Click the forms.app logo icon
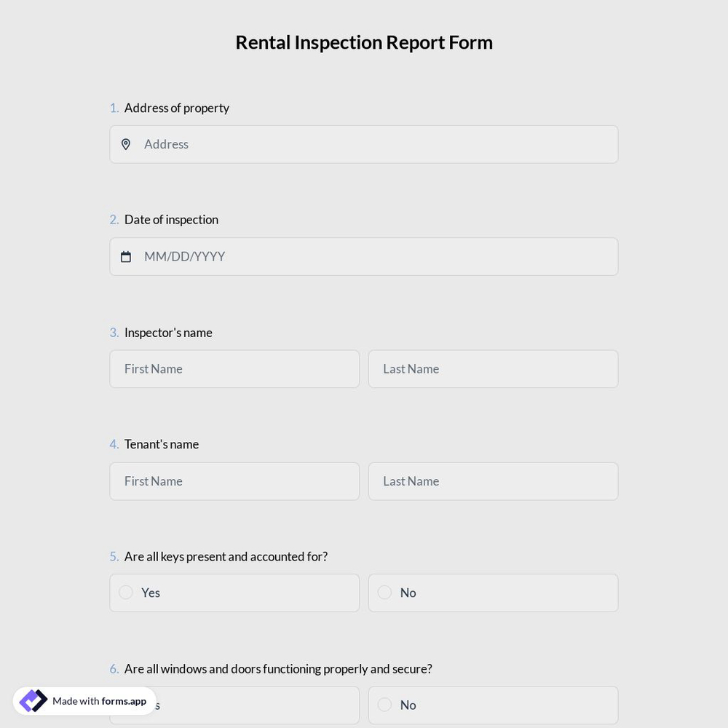Image resolution: width=728 pixels, height=728 pixels. coord(33,700)
